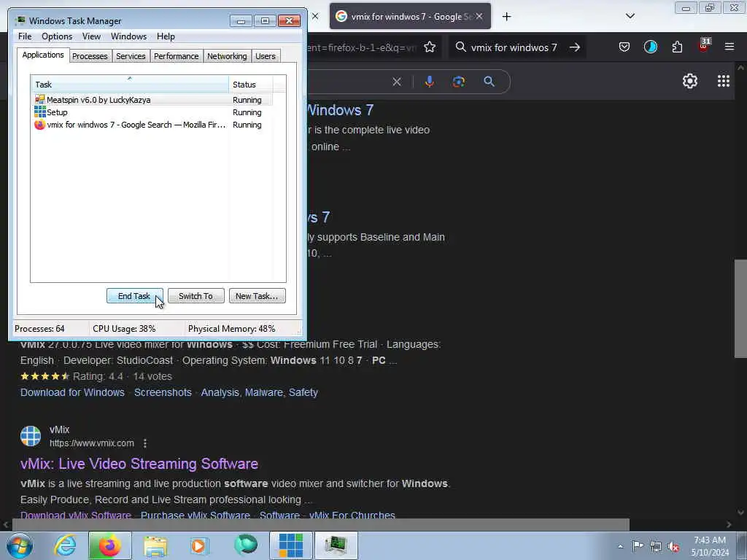Show hidden tray icons arrow
The image size is (747, 560).
point(620,546)
